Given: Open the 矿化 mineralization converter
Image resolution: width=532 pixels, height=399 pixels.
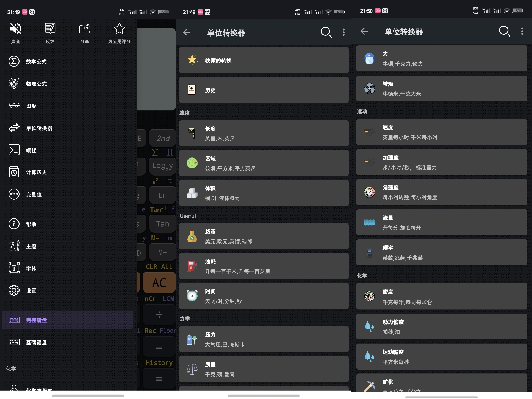Looking at the screenshot, I should pos(442,383).
